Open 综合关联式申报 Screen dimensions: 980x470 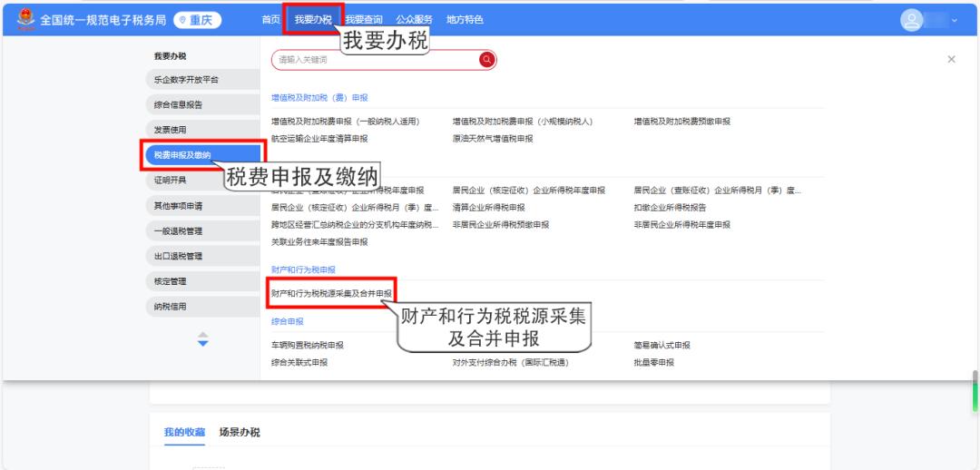299,363
